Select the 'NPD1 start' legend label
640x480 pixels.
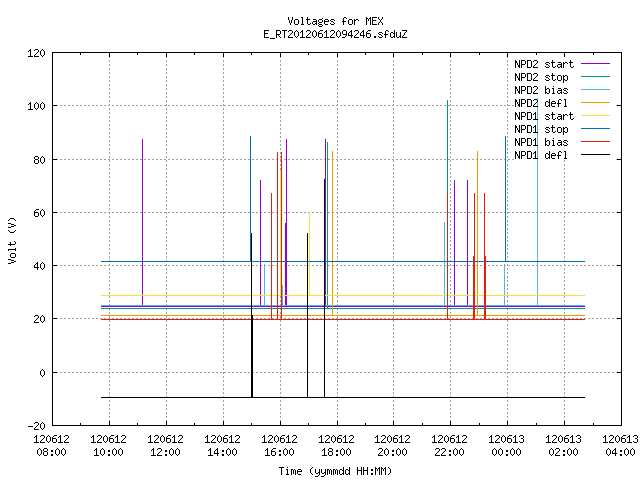click(x=544, y=116)
